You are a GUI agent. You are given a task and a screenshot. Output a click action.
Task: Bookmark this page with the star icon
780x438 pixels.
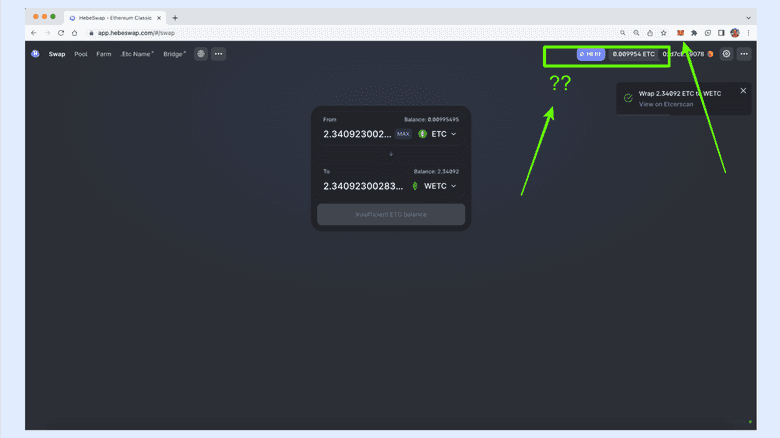pos(663,33)
